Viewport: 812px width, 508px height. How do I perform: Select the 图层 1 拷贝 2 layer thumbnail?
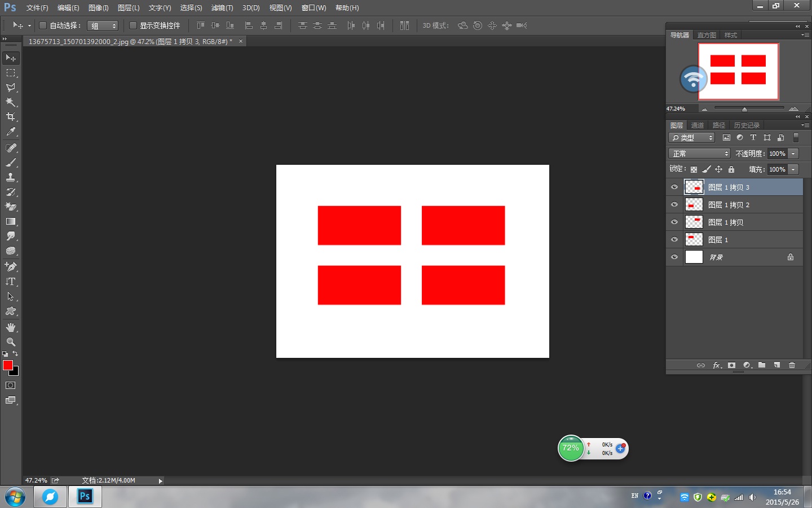point(694,205)
